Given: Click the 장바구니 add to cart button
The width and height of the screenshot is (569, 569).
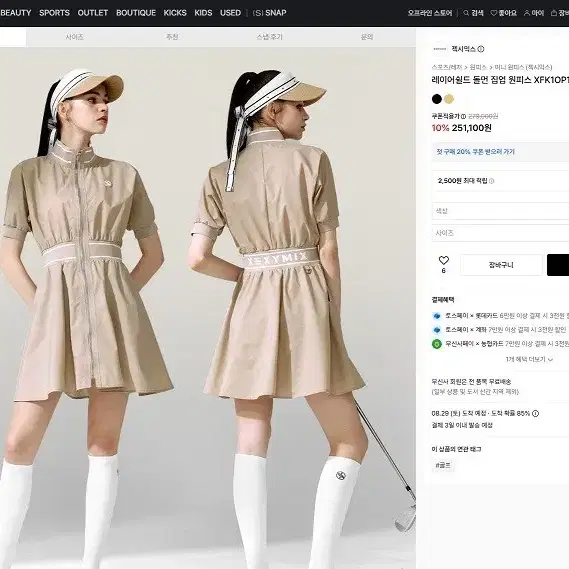Looking at the screenshot, I should [501, 265].
